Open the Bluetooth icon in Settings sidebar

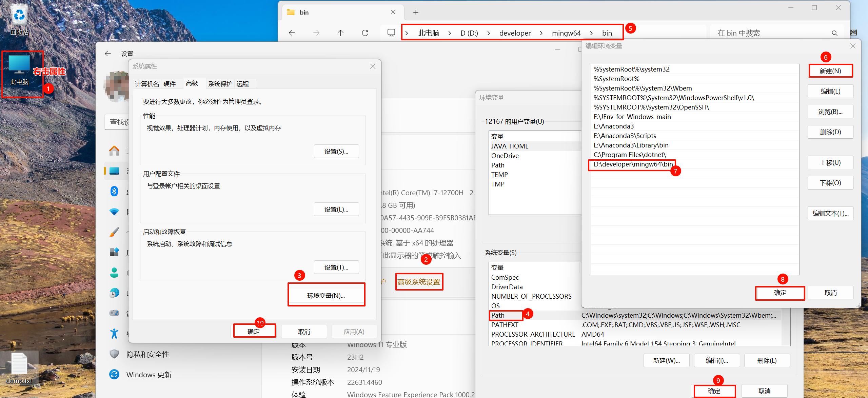click(x=114, y=191)
